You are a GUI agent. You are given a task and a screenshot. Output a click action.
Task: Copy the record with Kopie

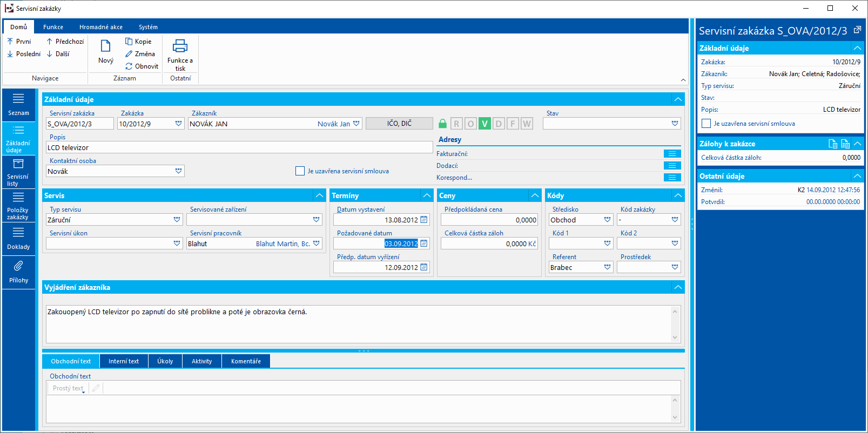click(x=138, y=42)
